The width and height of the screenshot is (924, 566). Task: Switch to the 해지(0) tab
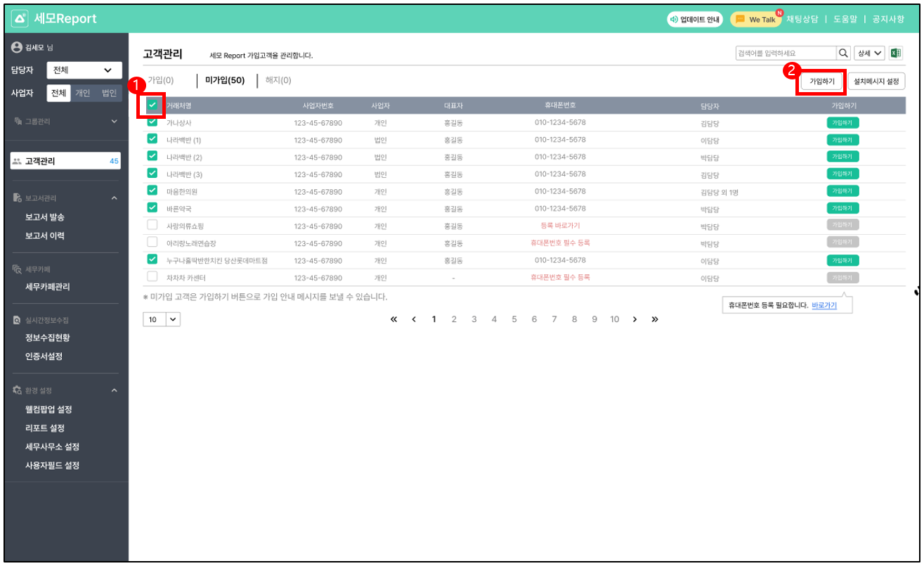278,80
